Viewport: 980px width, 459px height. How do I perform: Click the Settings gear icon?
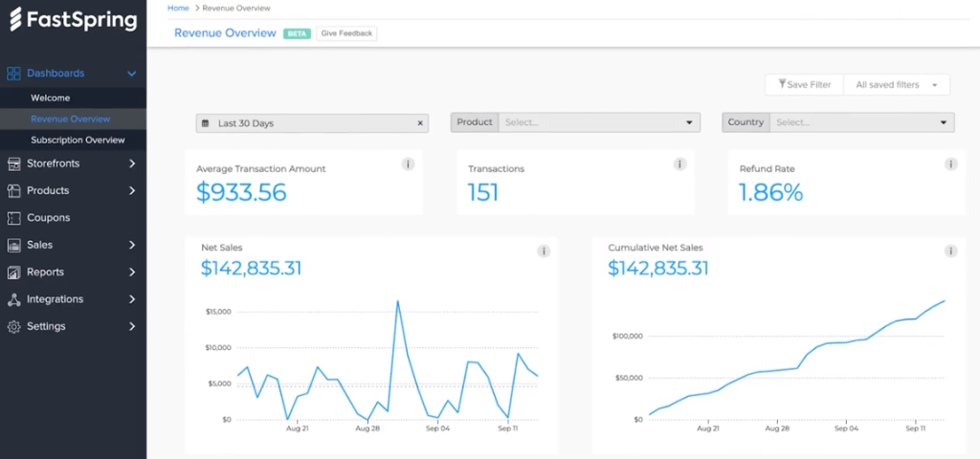pos(13,327)
